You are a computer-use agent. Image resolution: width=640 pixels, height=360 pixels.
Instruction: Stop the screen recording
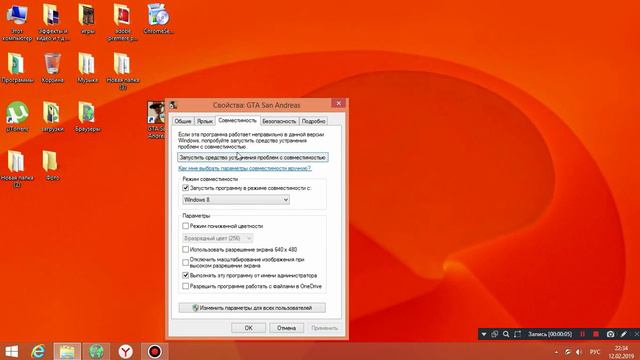pyautogui.click(x=596, y=334)
